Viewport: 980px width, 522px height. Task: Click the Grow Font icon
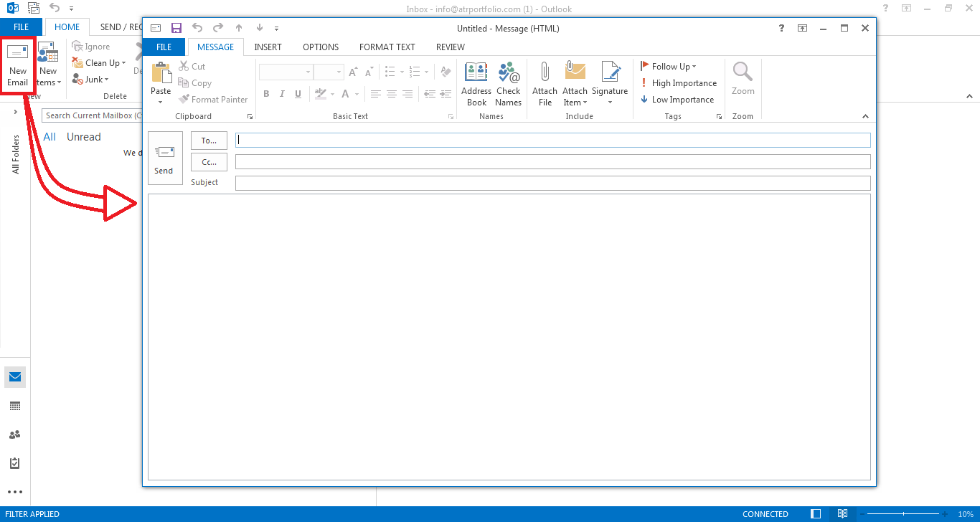point(353,72)
